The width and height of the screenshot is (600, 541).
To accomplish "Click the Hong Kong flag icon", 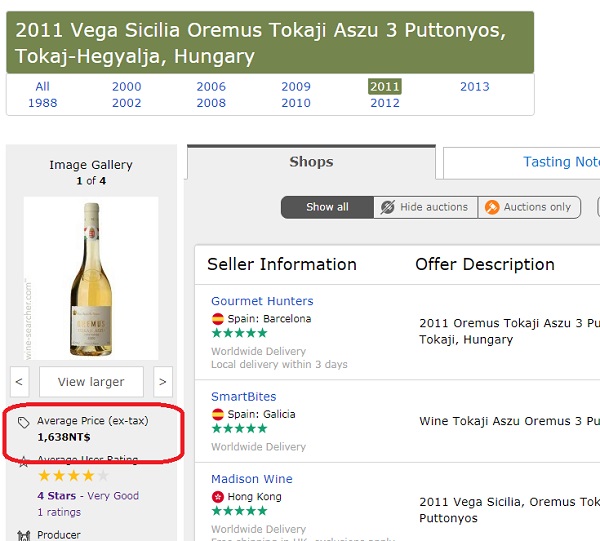I will point(218,497).
